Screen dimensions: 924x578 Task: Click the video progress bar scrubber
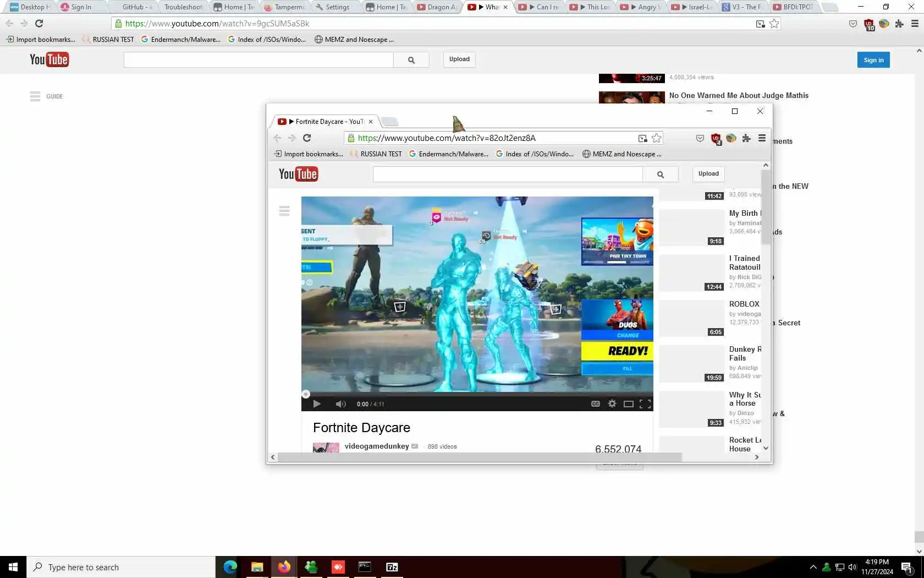pyautogui.click(x=306, y=394)
